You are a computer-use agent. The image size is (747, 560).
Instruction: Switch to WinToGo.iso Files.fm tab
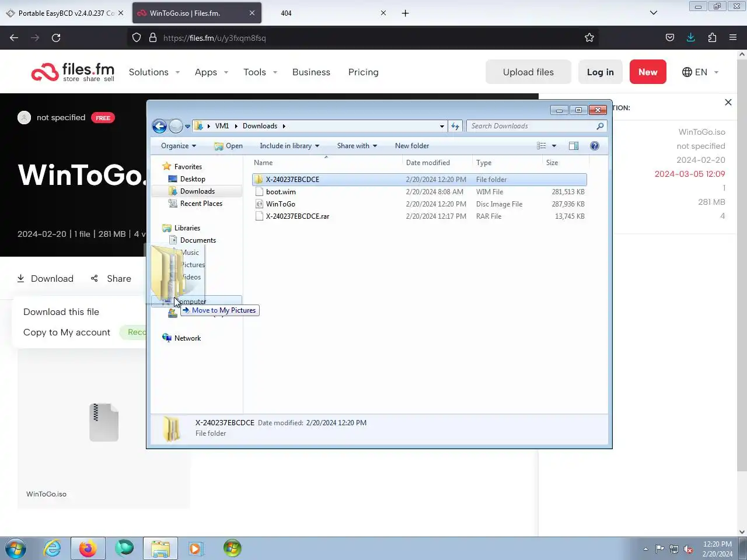197,13
